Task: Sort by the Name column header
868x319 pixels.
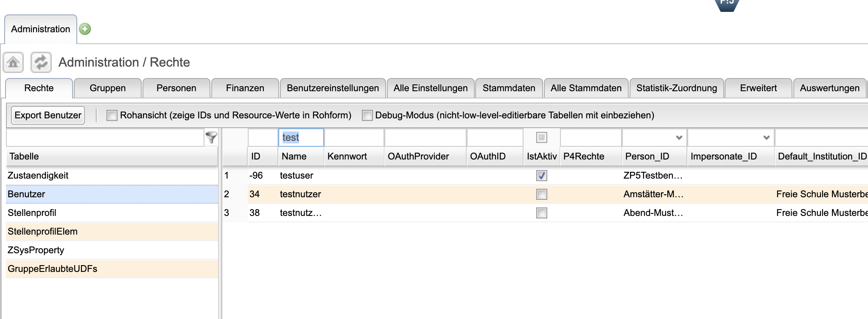Action: [294, 157]
